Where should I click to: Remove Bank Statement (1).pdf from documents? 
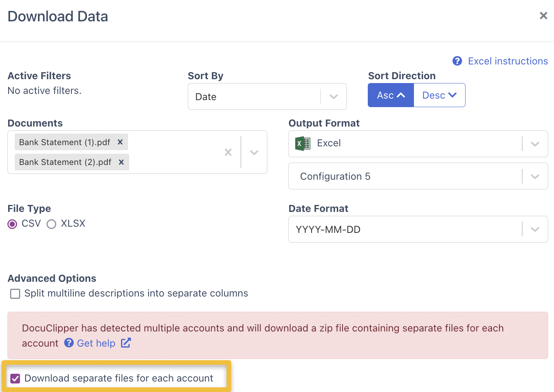click(x=120, y=142)
